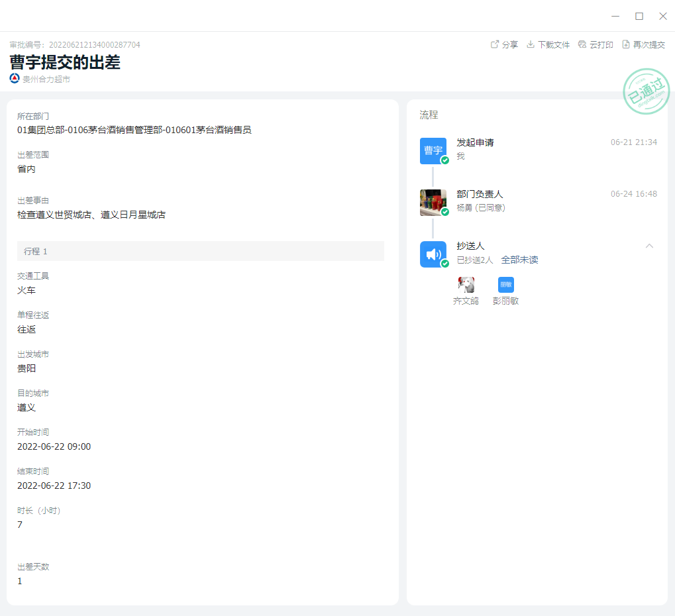Click the 下载文件 text link
Image resolution: width=675 pixels, height=616 pixels.
(x=554, y=44)
